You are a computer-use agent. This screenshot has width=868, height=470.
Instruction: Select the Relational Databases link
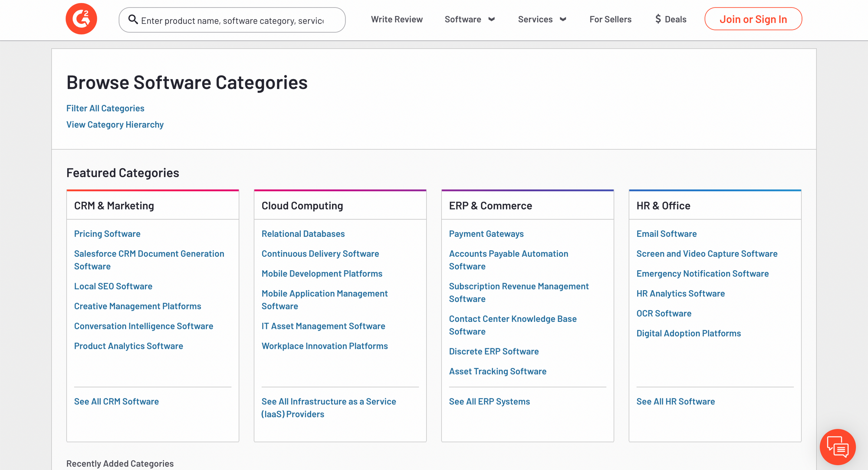point(303,234)
